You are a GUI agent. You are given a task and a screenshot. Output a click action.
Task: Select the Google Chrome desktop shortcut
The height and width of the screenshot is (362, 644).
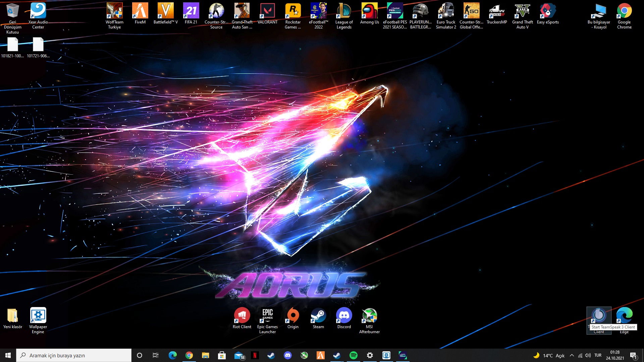tap(624, 15)
